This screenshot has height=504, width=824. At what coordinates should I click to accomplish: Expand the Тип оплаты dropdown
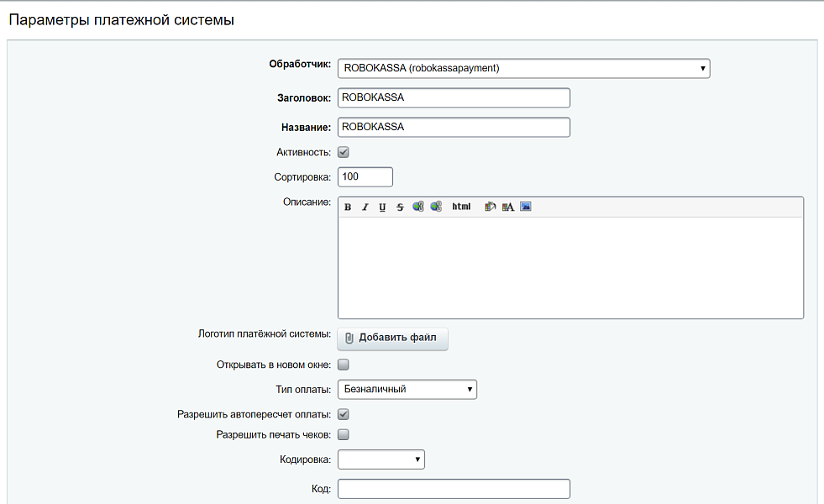[407, 389]
